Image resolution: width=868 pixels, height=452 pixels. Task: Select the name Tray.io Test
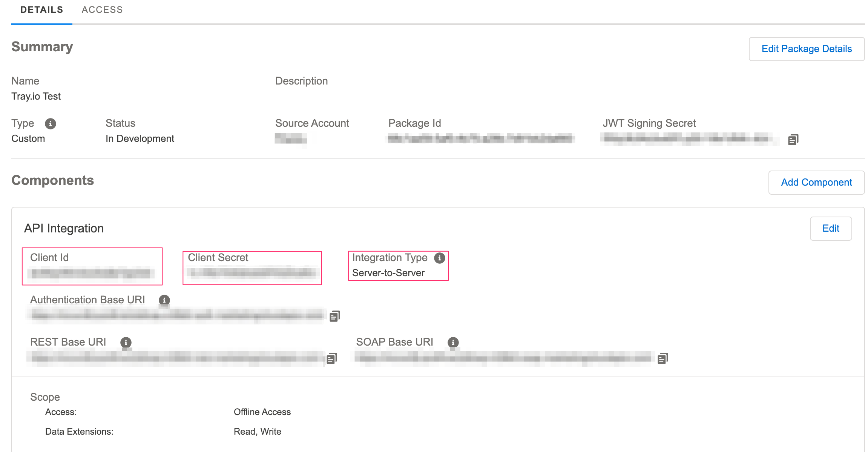[x=36, y=96]
